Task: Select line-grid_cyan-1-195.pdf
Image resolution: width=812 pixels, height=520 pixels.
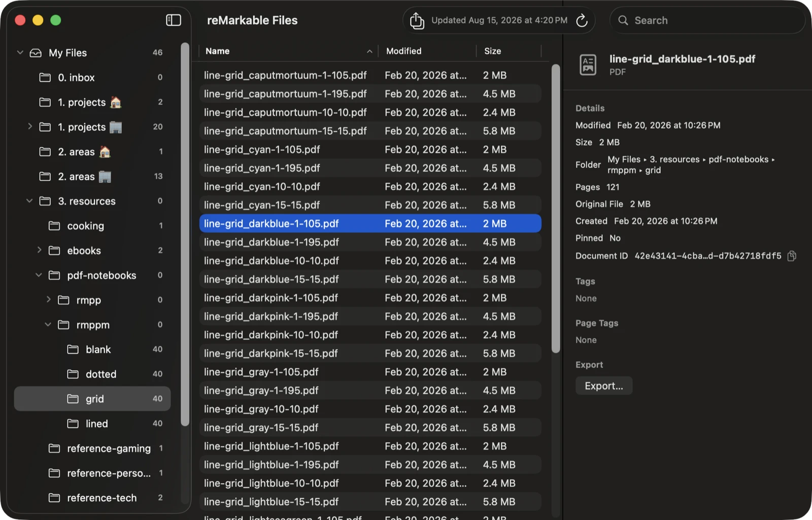Action: 370,168
